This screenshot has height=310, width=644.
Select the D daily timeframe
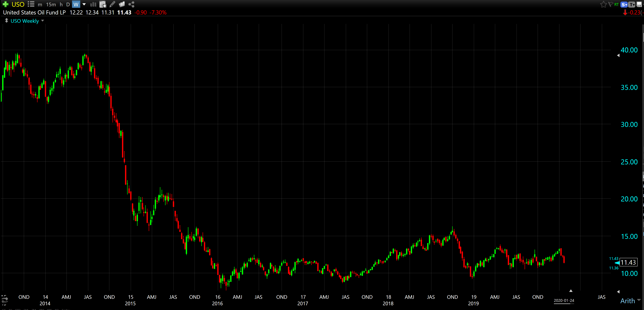click(x=68, y=4)
